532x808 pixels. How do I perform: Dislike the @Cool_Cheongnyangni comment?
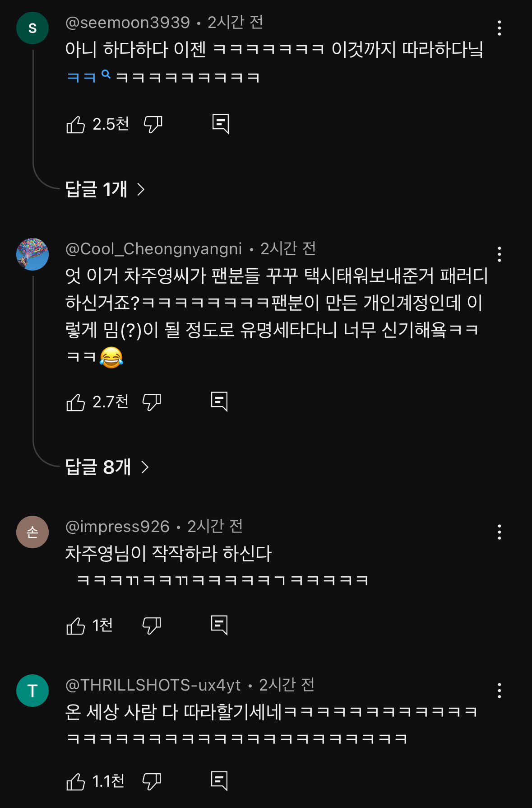pos(152,402)
